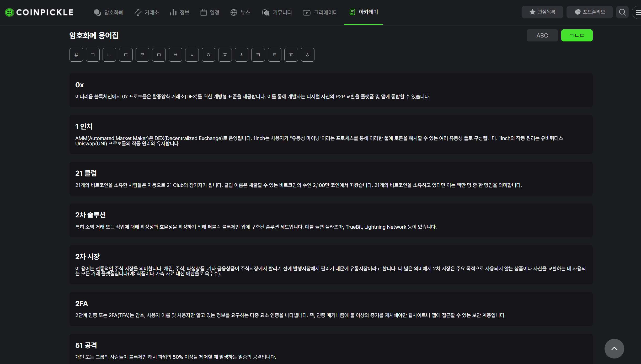The height and width of the screenshot is (364, 641).
Task: Open the 커뮤니티 nav menu
Action: [277, 12]
